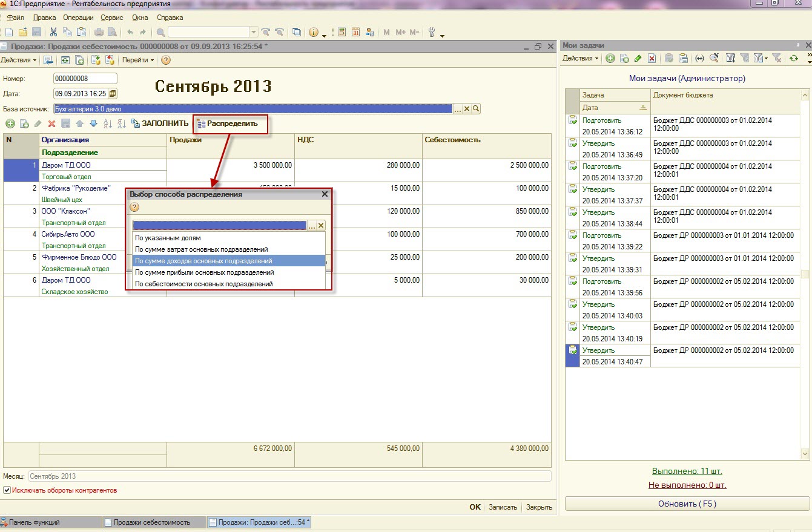Choose По себестоимости основных подразделений
The width and height of the screenshot is (812, 532).
click(x=229, y=284)
